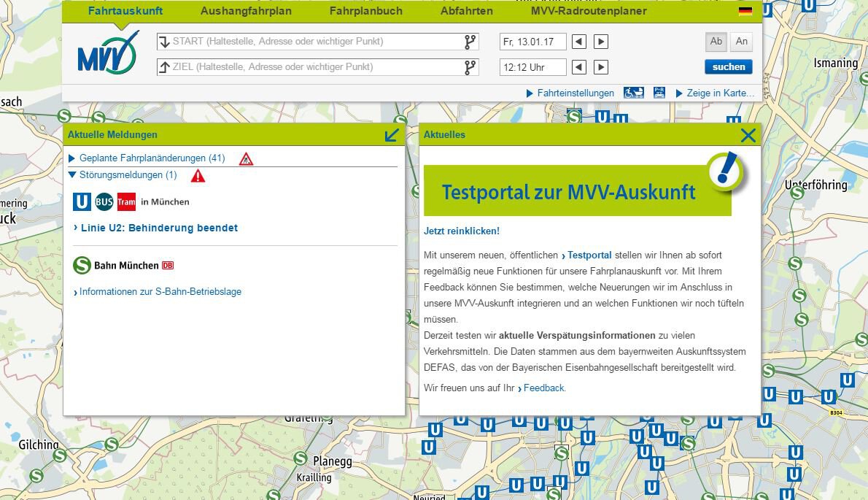Image resolution: width=868 pixels, height=500 pixels.
Task: Open the Aushangfahrplan tab
Action: [246, 11]
